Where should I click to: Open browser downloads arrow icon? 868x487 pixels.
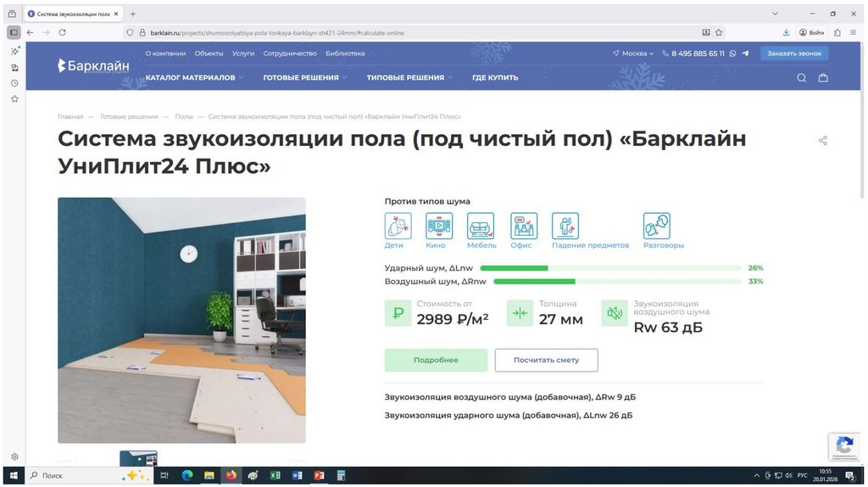tap(786, 33)
